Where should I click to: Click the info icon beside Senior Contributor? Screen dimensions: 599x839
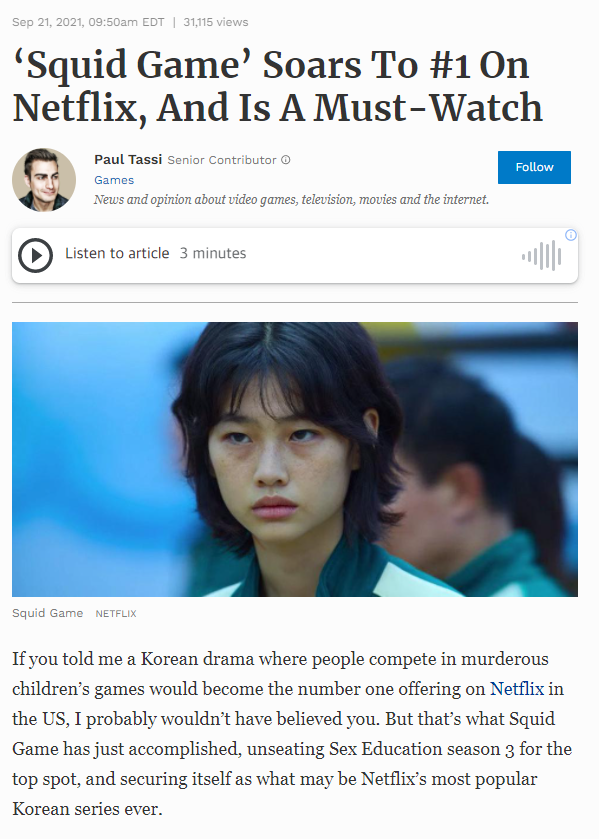[x=286, y=159]
